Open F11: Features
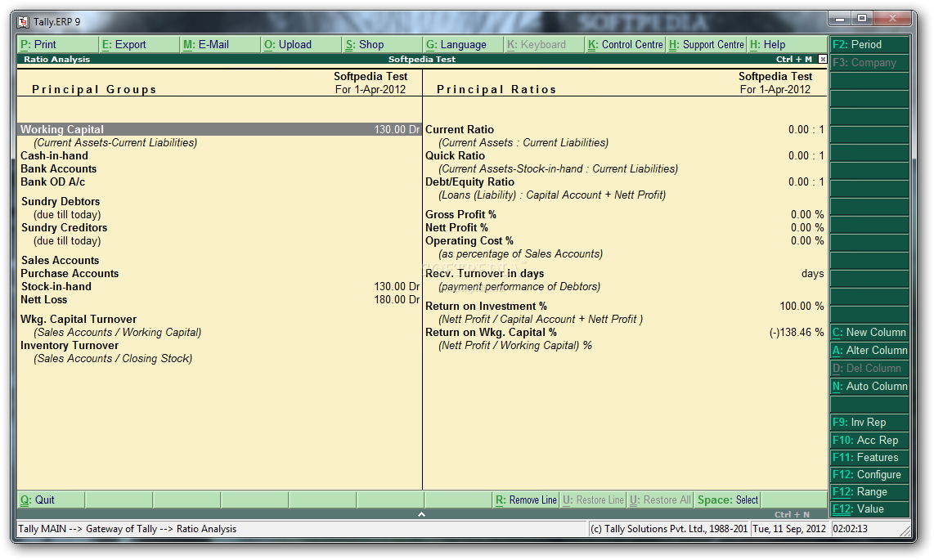This screenshot has width=934, height=560. tap(869, 458)
